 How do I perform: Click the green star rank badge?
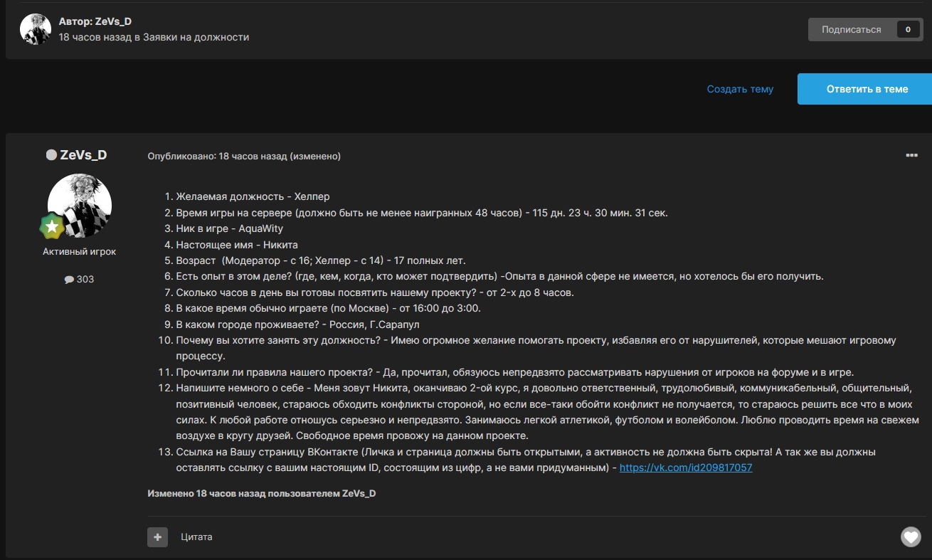52,227
